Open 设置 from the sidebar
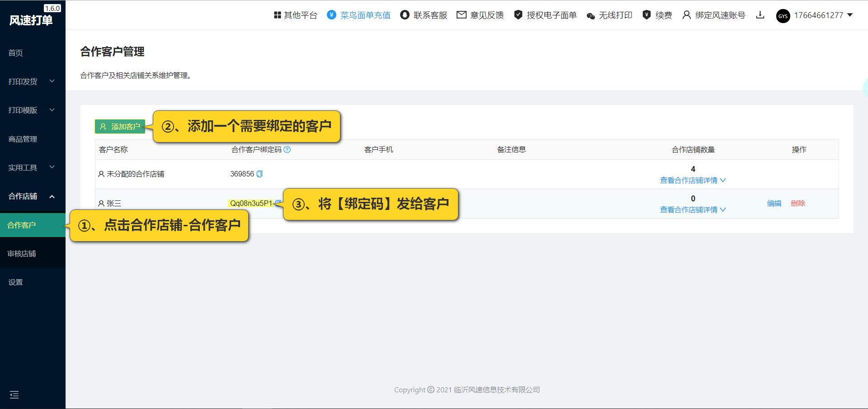868x409 pixels. point(15,281)
